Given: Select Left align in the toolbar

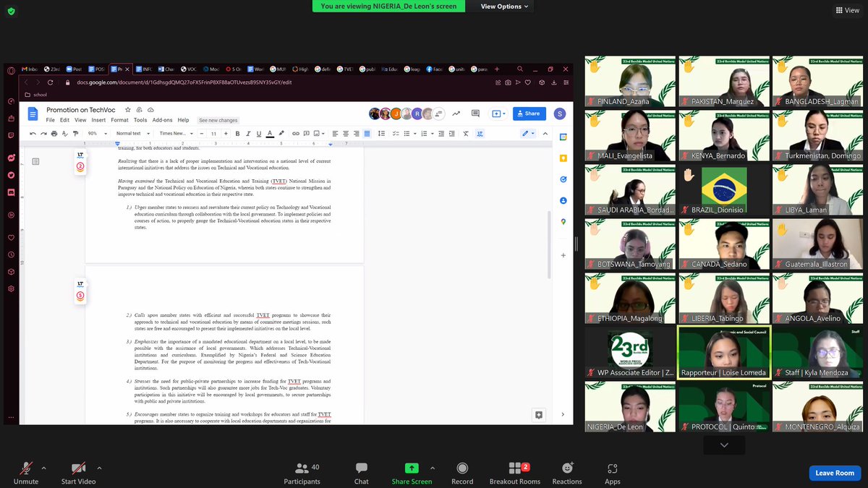Looking at the screenshot, I should [335, 133].
